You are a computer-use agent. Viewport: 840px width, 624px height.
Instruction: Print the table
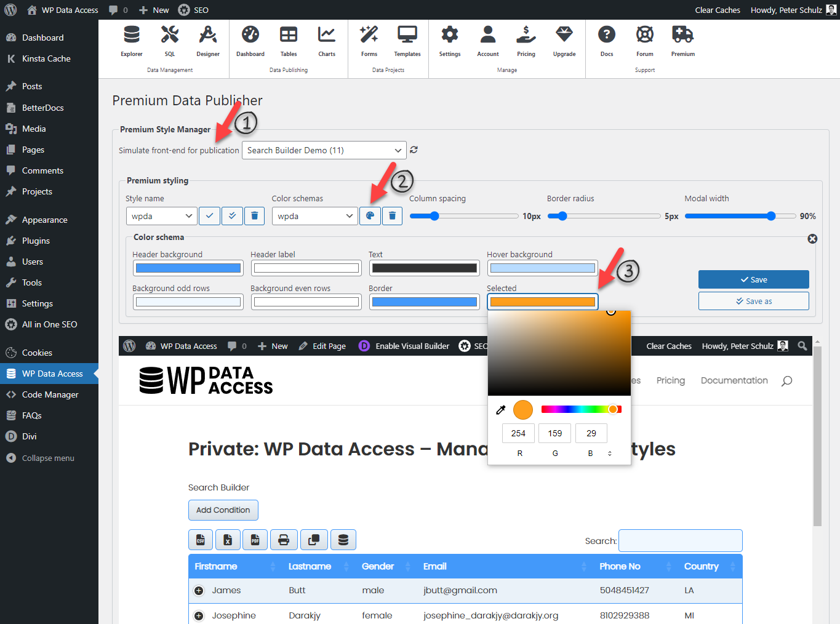point(284,540)
